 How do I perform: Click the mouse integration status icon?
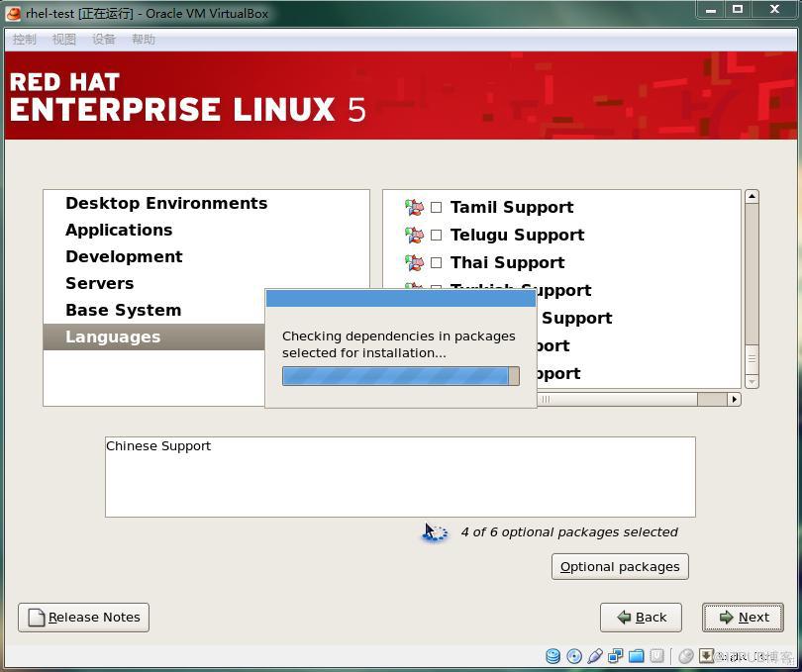(x=685, y=655)
